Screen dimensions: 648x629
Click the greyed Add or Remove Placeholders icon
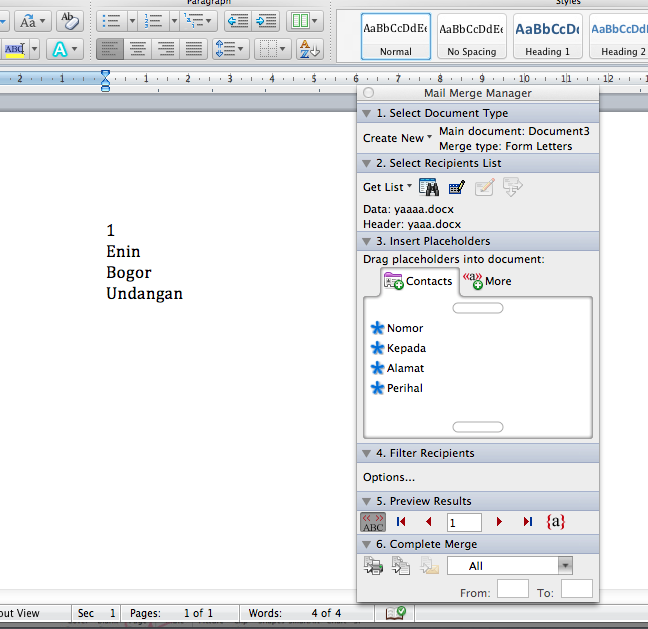tap(485, 187)
